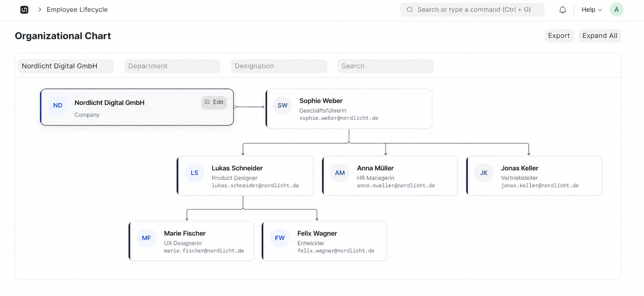
Task: Select the Jonas Keller name text
Action: (520, 168)
